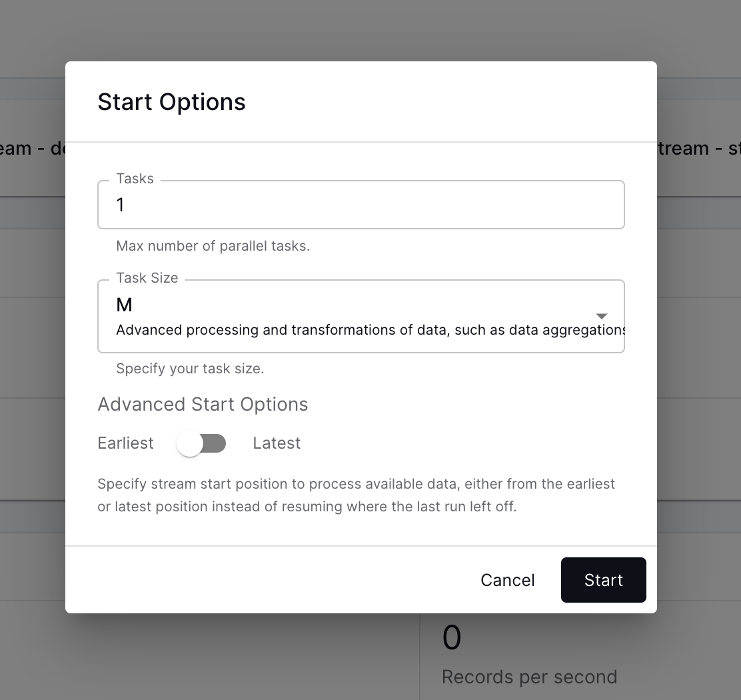Click the Start Options dialog title
The height and width of the screenshot is (700, 741).
(x=171, y=102)
